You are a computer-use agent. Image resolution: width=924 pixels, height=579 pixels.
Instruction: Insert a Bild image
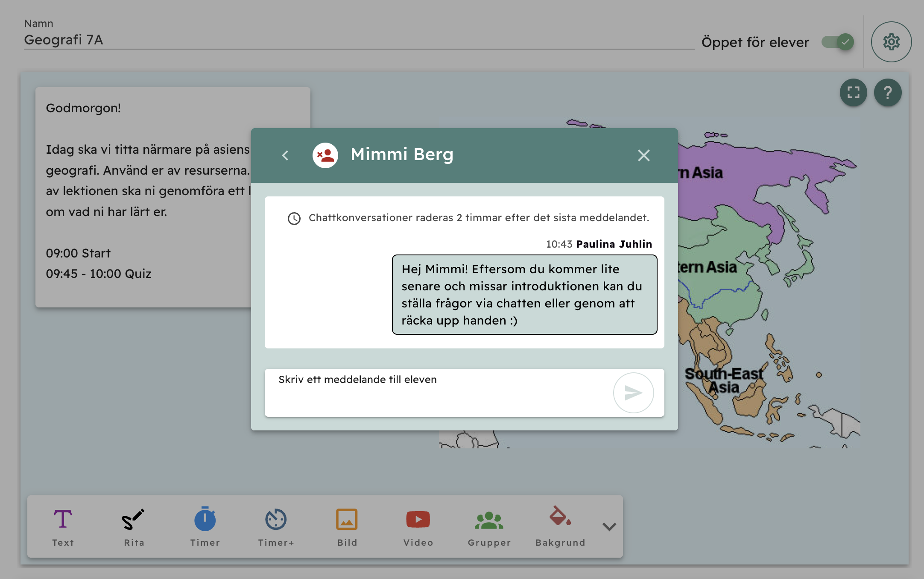[x=347, y=526]
